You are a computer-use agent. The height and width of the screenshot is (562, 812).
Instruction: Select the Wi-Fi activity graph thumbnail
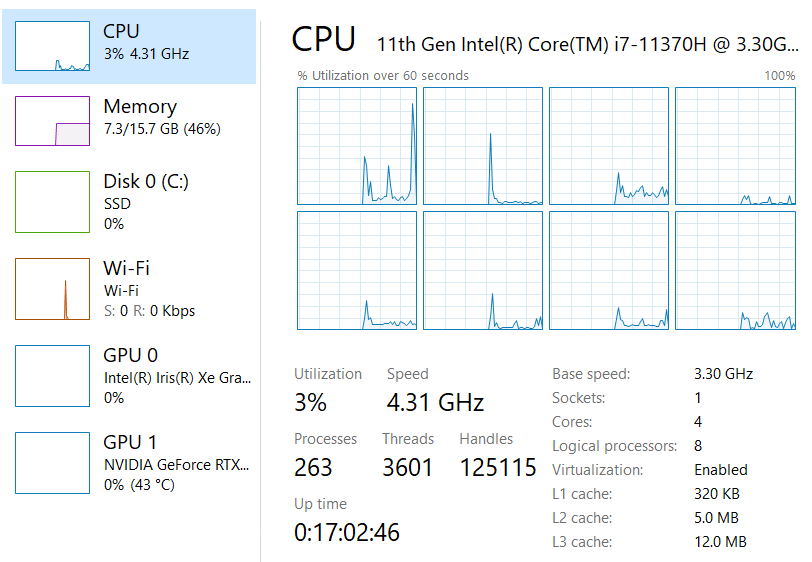click(x=52, y=289)
